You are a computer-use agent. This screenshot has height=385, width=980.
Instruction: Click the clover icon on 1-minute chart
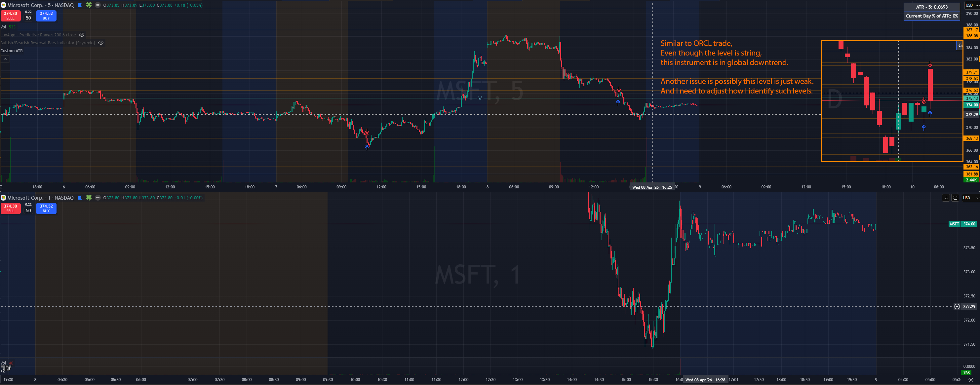[89, 197]
